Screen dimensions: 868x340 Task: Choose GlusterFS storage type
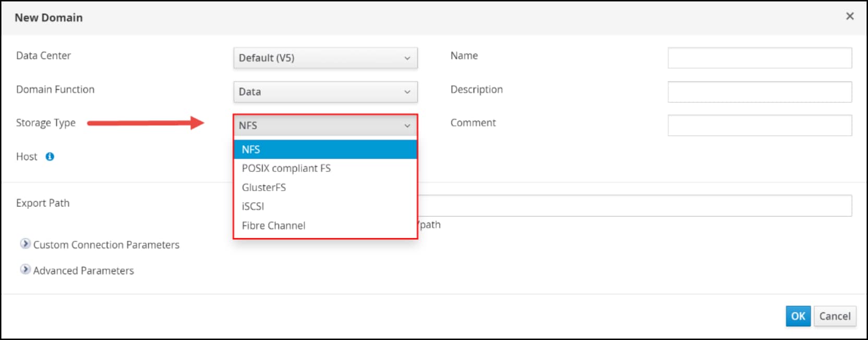325,187
